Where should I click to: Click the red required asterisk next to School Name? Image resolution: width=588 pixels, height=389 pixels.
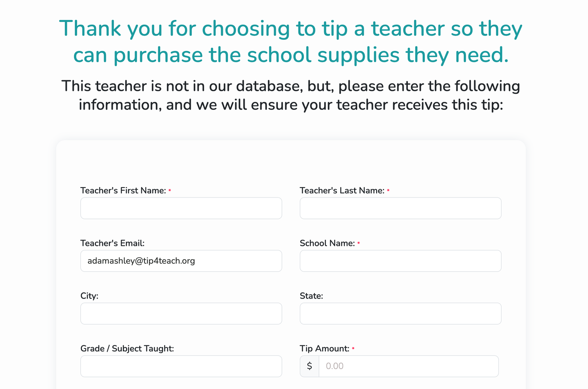click(x=358, y=243)
